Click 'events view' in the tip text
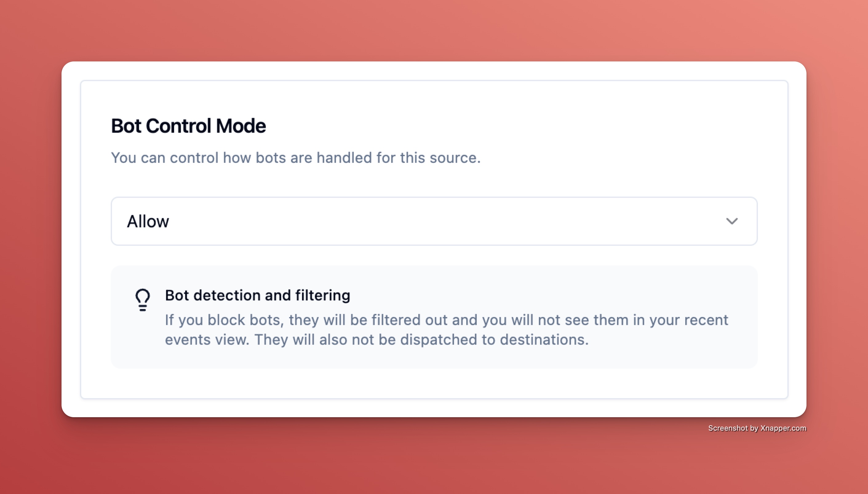868x494 pixels. [x=206, y=340]
